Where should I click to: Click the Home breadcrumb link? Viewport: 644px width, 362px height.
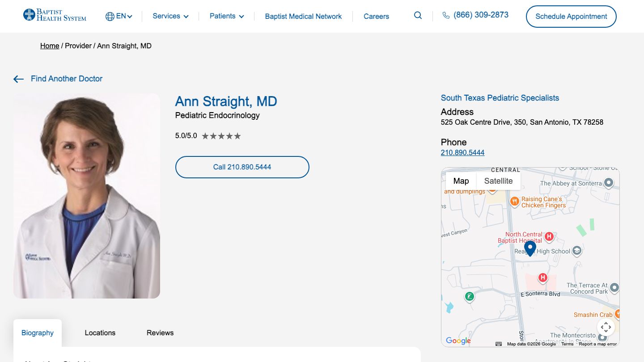pyautogui.click(x=49, y=46)
